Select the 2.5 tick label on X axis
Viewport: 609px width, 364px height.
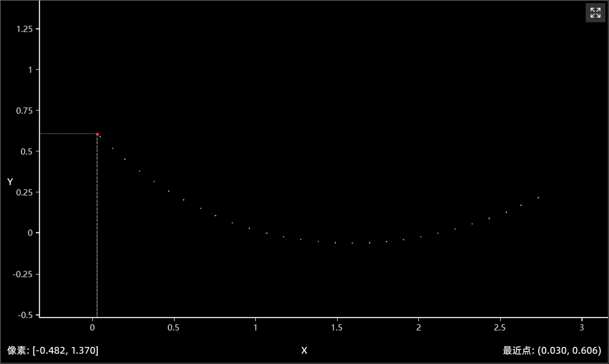pyautogui.click(x=500, y=328)
